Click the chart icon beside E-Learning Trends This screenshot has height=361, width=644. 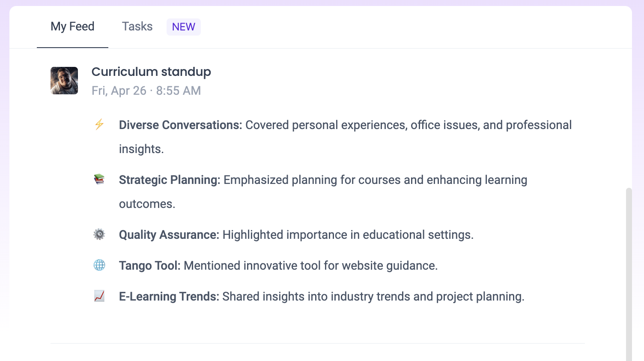click(99, 296)
